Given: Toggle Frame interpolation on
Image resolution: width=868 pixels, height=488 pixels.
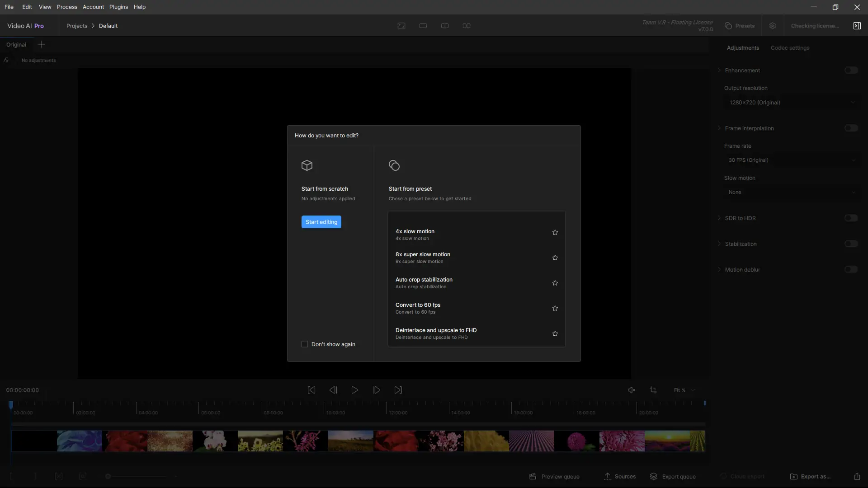Looking at the screenshot, I should click(x=851, y=128).
